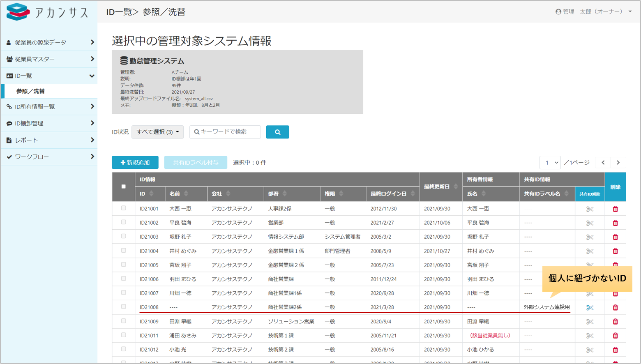Viewport: 641px width, 364px height.
Task: Expand 従業員マスター sidebar menu
Action: [x=49, y=59]
